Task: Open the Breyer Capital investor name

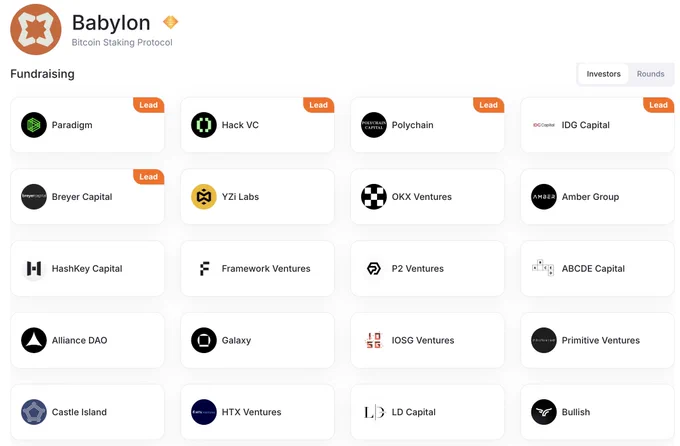Action: 82,197
